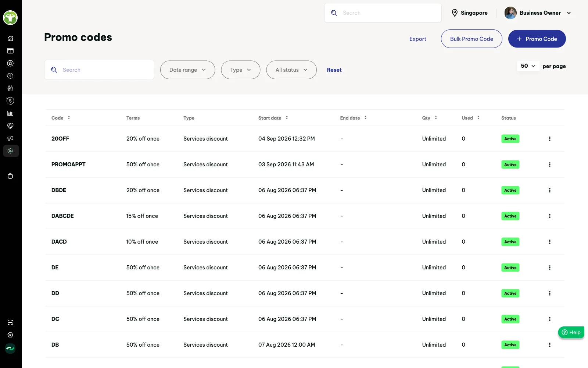Open the Type filter dropdown
588x368 pixels.
click(x=241, y=70)
